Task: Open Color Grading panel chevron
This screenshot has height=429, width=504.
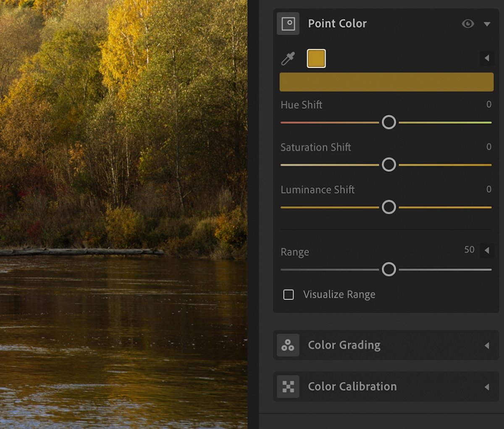Action: pos(486,345)
